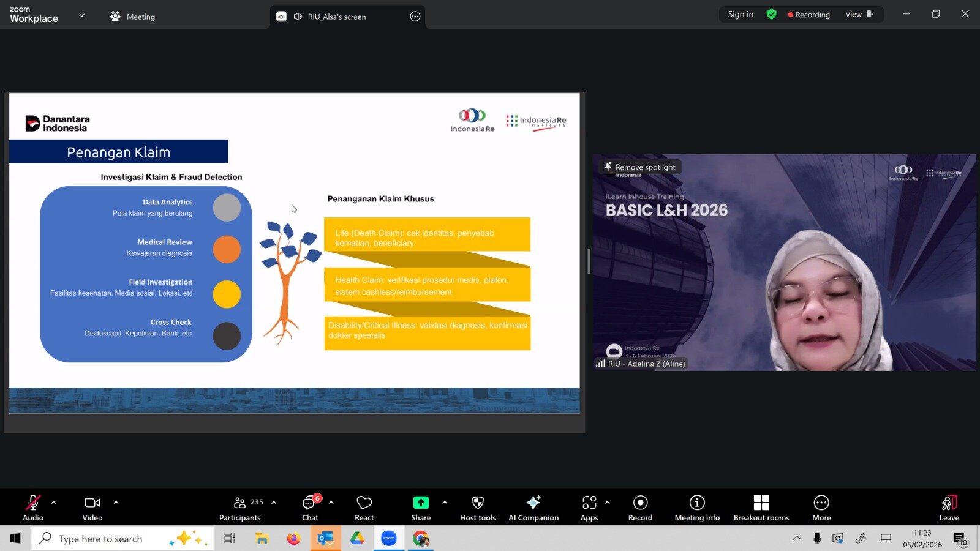This screenshot has width=980, height=551.
Task: Click Remove spotlight button
Action: [x=640, y=167]
